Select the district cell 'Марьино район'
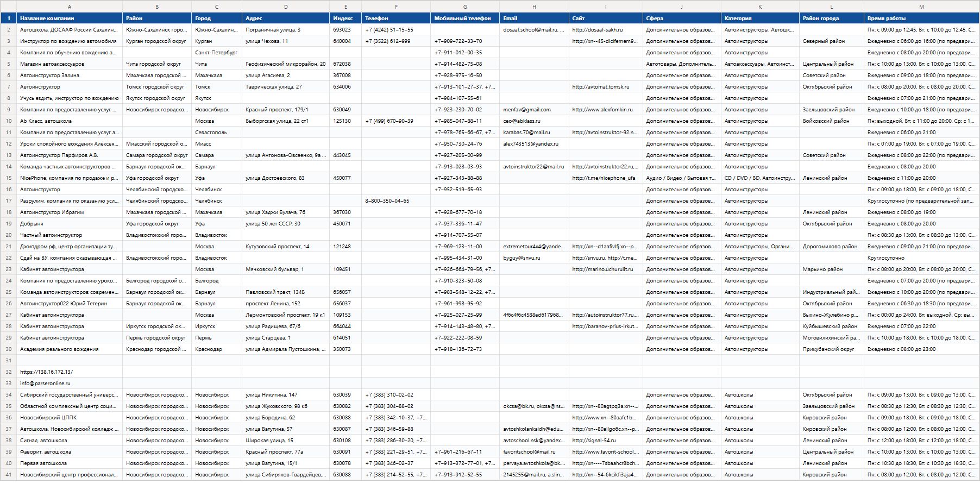Viewport: 980px width, 490px height. coord(832,269)
